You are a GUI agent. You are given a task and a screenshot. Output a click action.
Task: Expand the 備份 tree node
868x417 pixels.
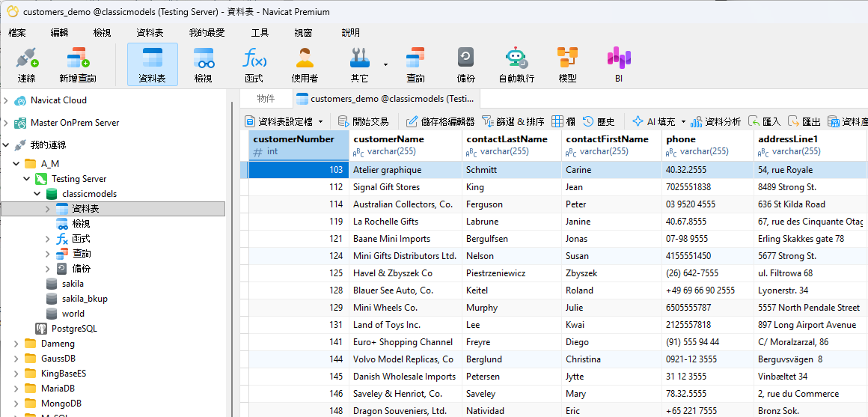[x=48, y=269]
